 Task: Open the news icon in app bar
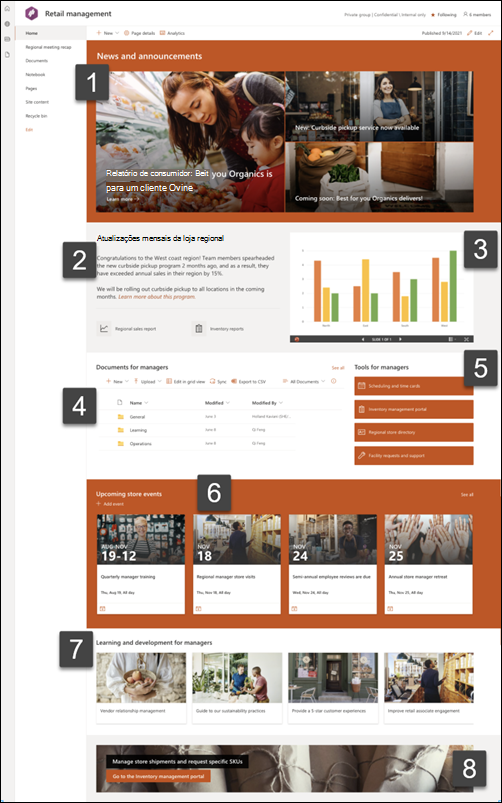click(x=7, y=39)
